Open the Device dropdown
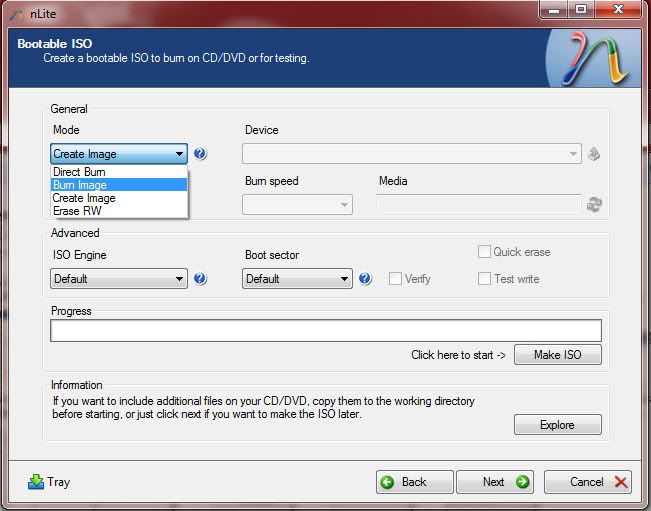The height and width of the screenshot is (511, 651). point(412,154)
